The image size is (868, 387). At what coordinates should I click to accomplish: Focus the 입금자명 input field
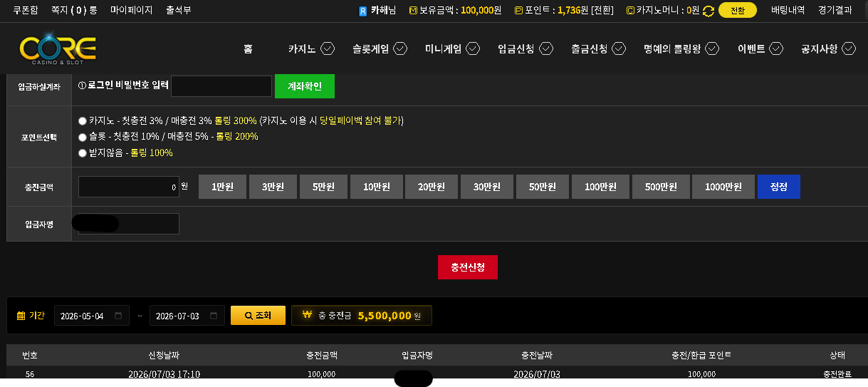(129, 224)
